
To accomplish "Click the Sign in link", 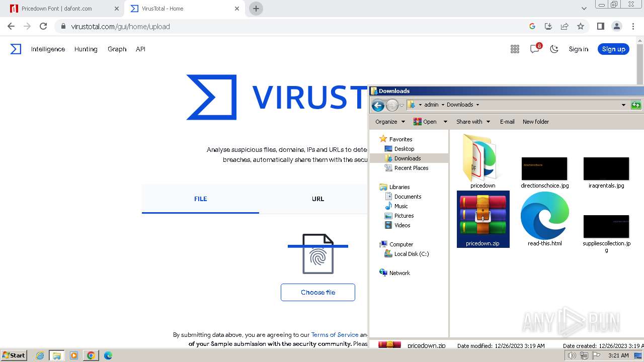I will [579, 49].
